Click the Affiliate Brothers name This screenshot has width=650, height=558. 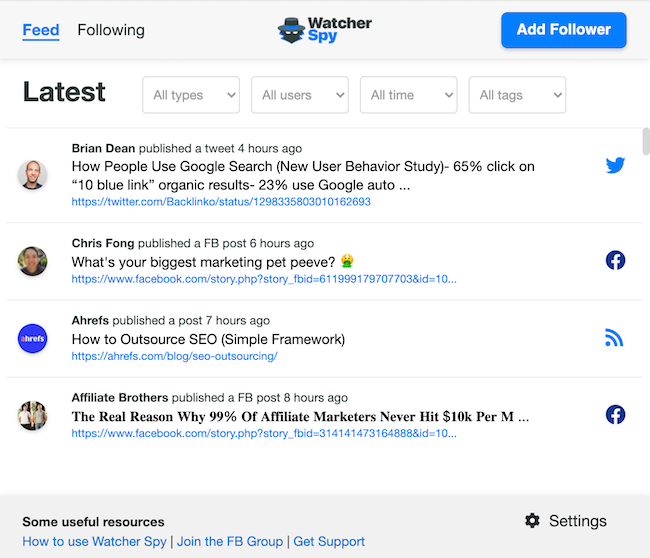(120, 398)
